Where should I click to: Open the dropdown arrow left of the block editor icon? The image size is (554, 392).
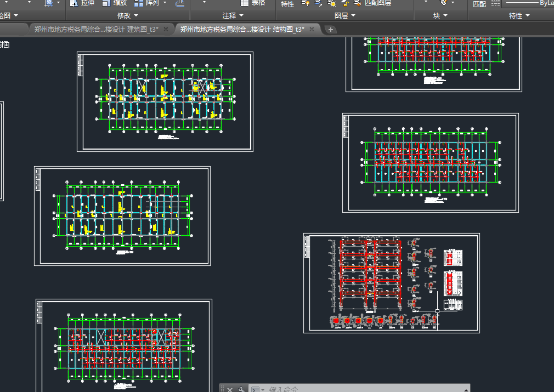[426, 3]
